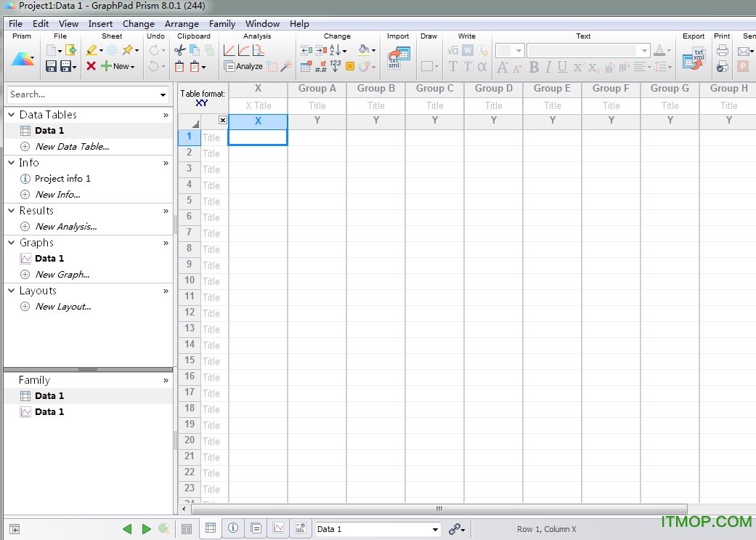The width and height of the screenshot is (756, 540).
Task: Collapse the Info section
Action: [x=12, y=163]
